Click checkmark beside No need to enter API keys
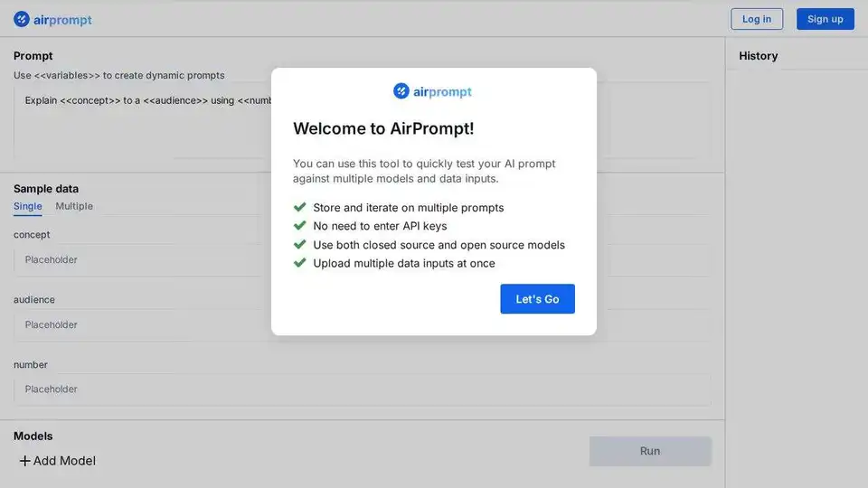Screen dimensions: 868x488 [299, 225]
